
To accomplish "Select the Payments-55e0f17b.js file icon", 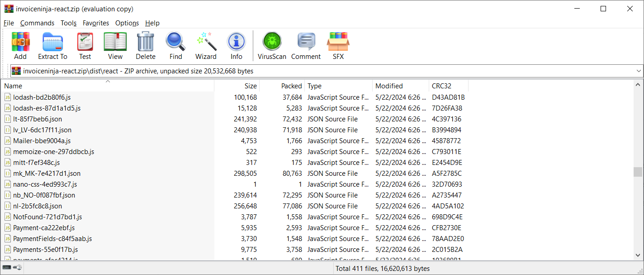I will (x=8, y=249).
